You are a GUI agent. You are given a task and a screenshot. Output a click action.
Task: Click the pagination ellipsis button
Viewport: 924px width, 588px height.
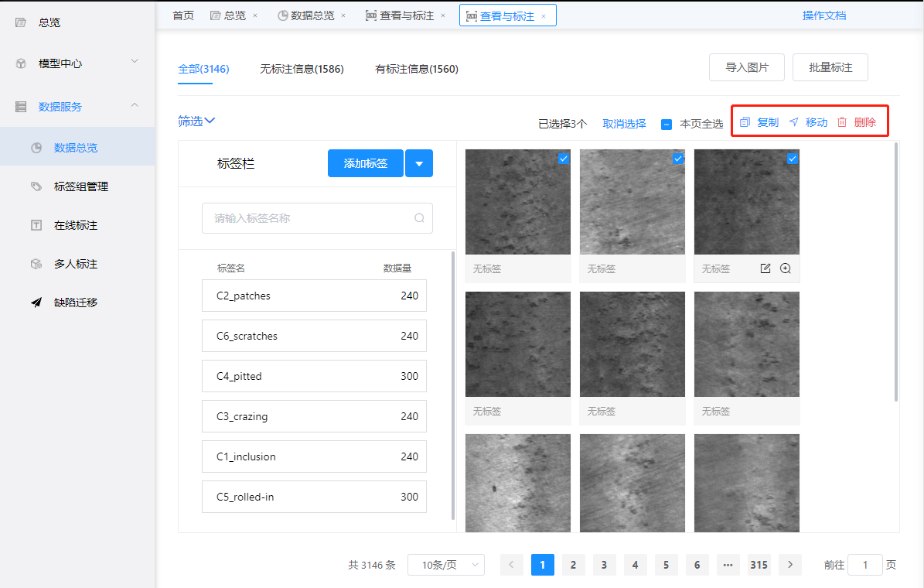[728, 565]
